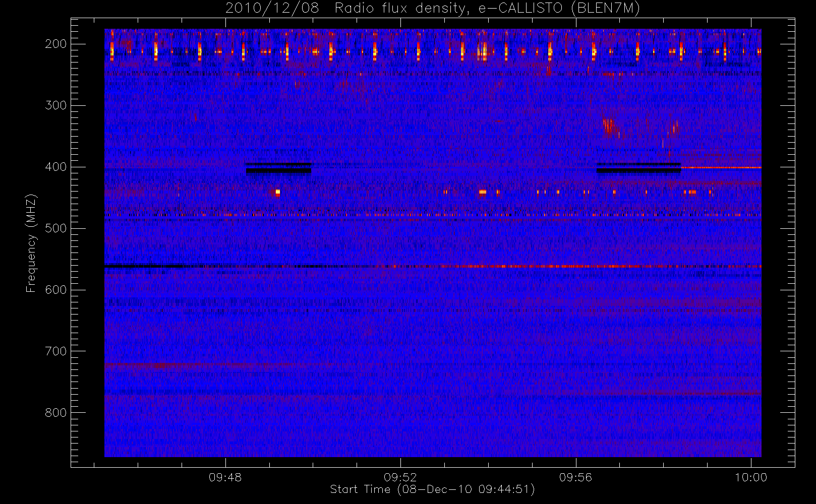This screenshot has width=816, height=504.
Task: Click the 09:52 time tick label
Action: click(x=400, y=477)
